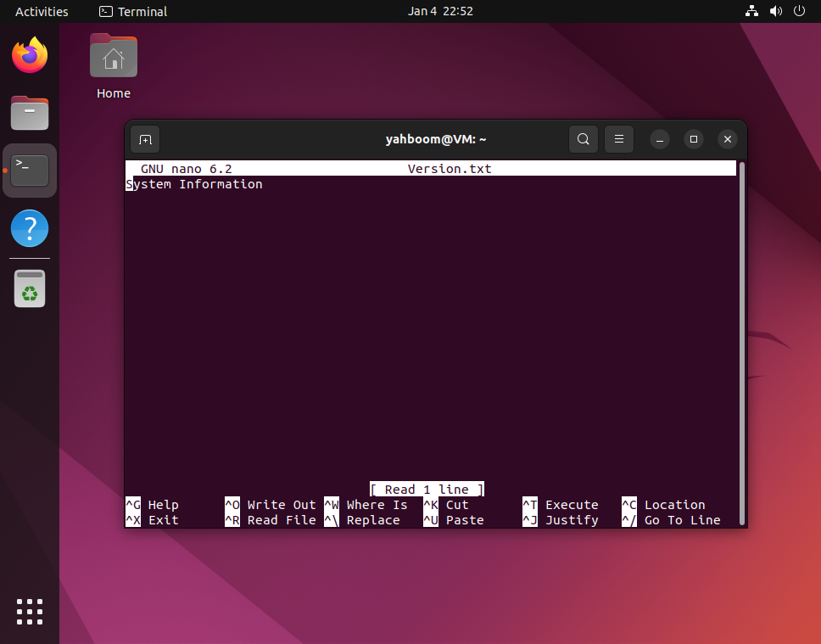The height and width of the screenshot is (644, 821).
Task: Open Ubuntu Help from the dock
Action: point(29,228)
